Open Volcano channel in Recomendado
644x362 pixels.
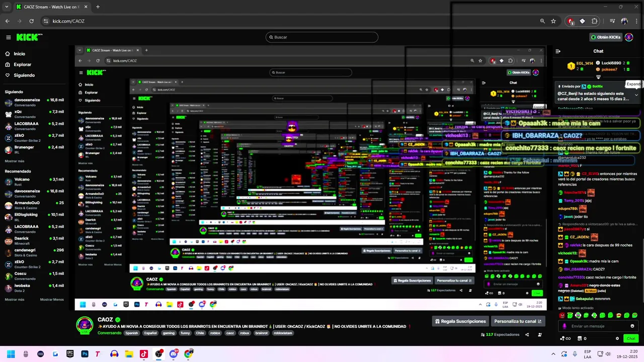tap(34, 181)
